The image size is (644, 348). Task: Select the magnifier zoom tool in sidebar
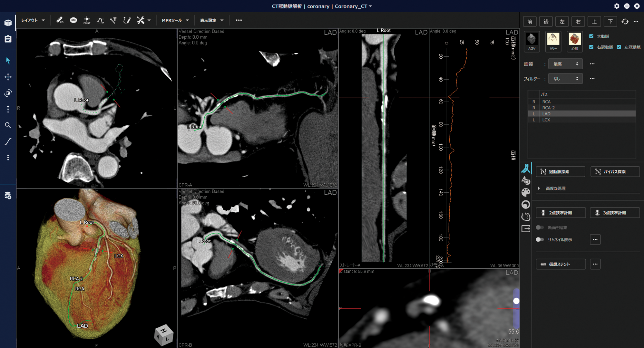(8, 125)
